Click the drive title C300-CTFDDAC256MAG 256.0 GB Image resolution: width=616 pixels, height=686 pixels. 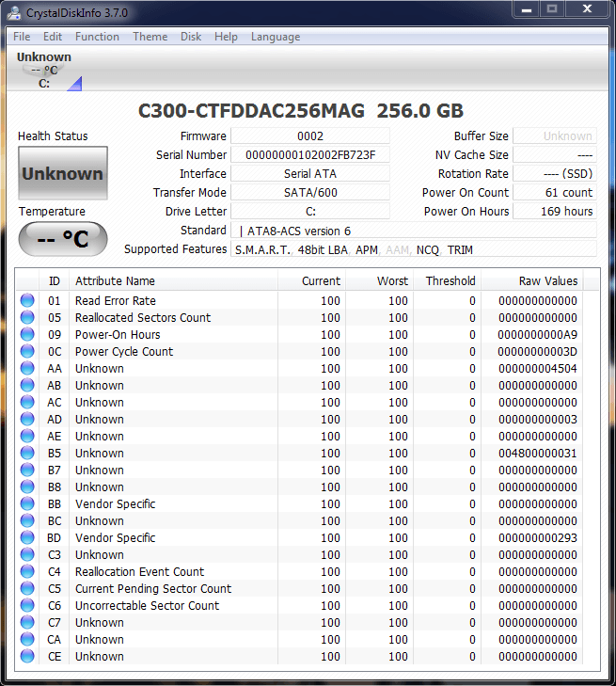coord(301,111)
